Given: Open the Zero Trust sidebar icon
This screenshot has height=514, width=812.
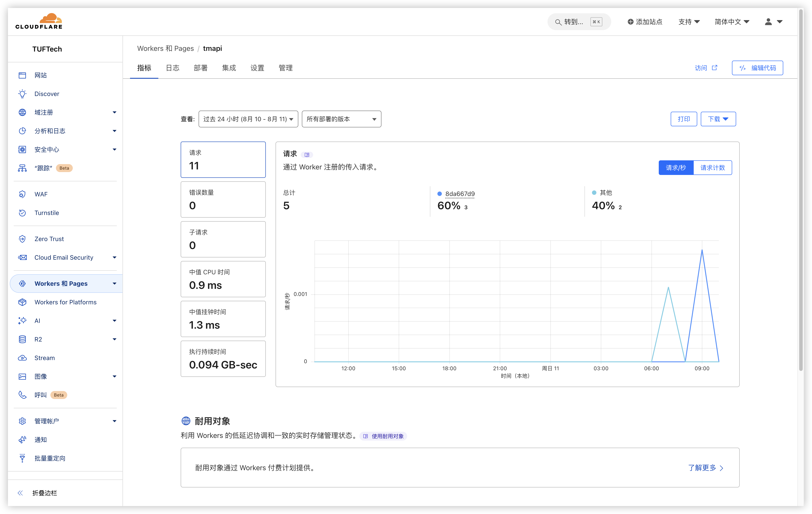Looking at the screenshot, I should coord(22,239).
